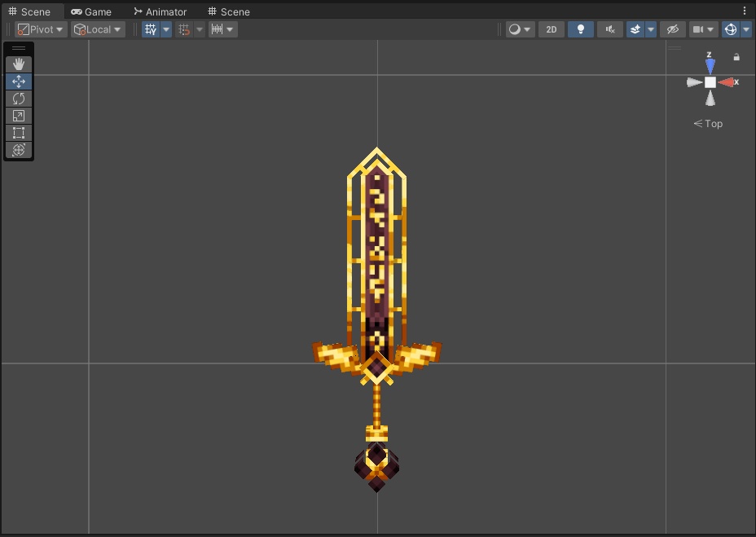Open scene effects options arrow
The image size is (756, 537).
pos(651,29)
